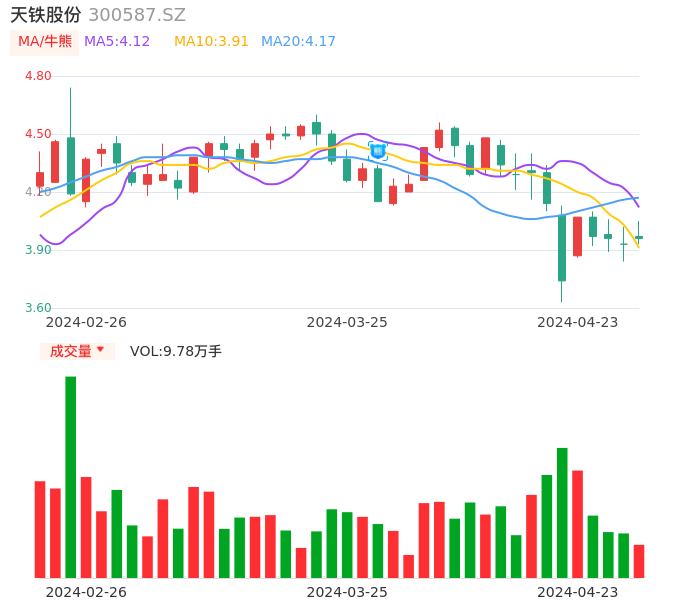Click the 3.90 price axis label
The height and width of the screenshot is (606, 686).
click(x=38, y=250)
